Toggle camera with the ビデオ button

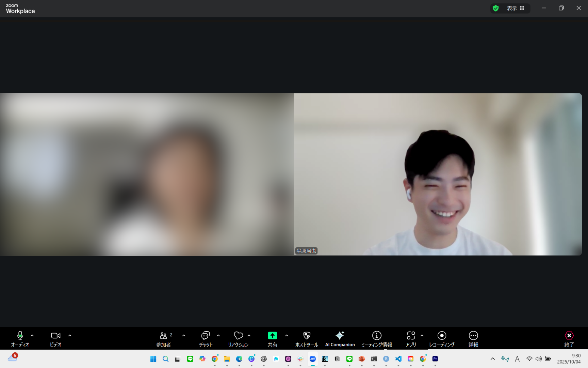coord(55,339)
